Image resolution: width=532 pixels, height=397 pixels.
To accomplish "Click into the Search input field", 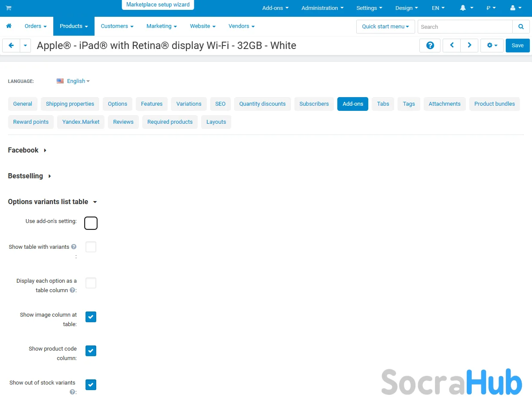I will coord(465,27).
